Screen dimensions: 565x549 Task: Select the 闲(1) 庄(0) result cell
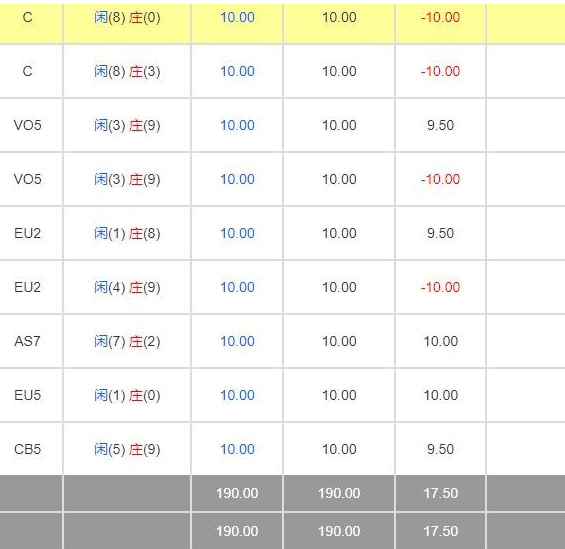[127, 395]
